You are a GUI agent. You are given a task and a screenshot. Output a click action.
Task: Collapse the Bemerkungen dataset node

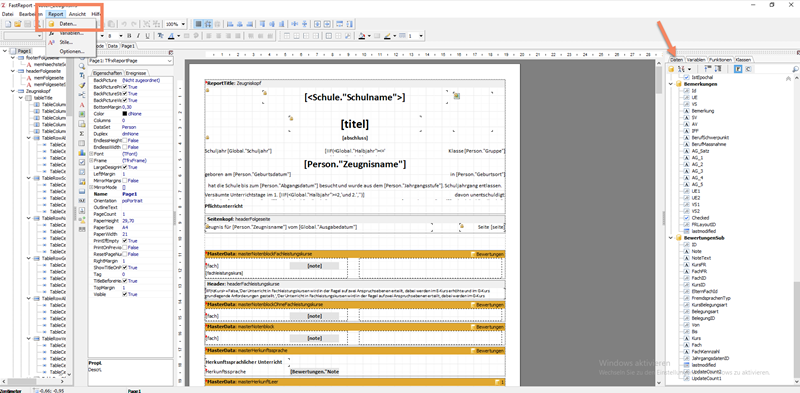[x=671, y=84]
